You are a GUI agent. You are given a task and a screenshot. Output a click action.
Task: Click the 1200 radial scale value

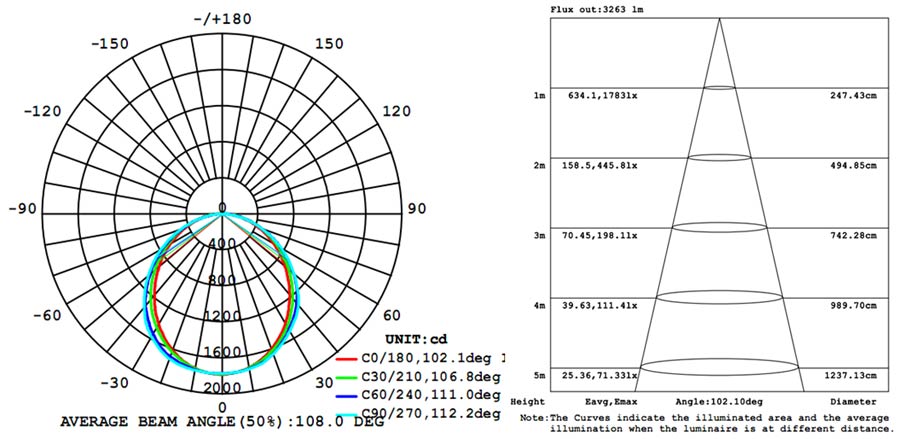click(x=222, y=316)
